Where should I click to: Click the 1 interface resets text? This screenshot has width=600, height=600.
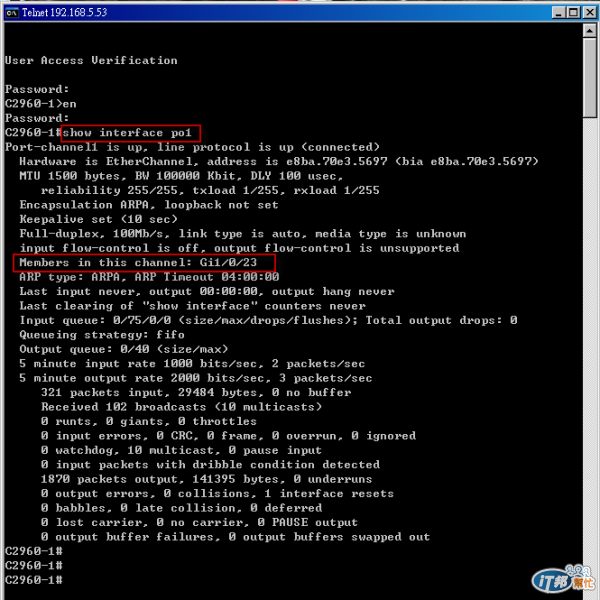click(x=329, y=494)
